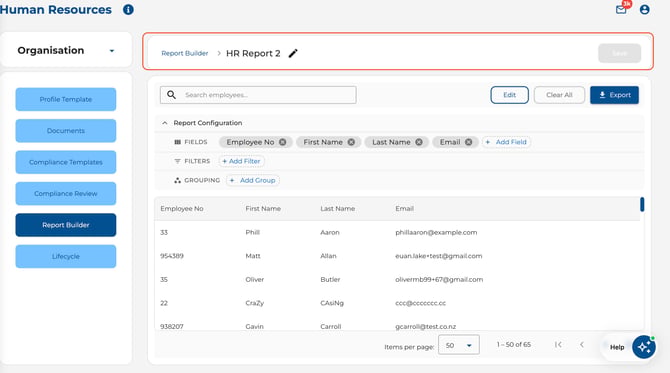Viewport: 670px width, 373px height.
Task: Focus the Search employees field
Action: [258, 95]
